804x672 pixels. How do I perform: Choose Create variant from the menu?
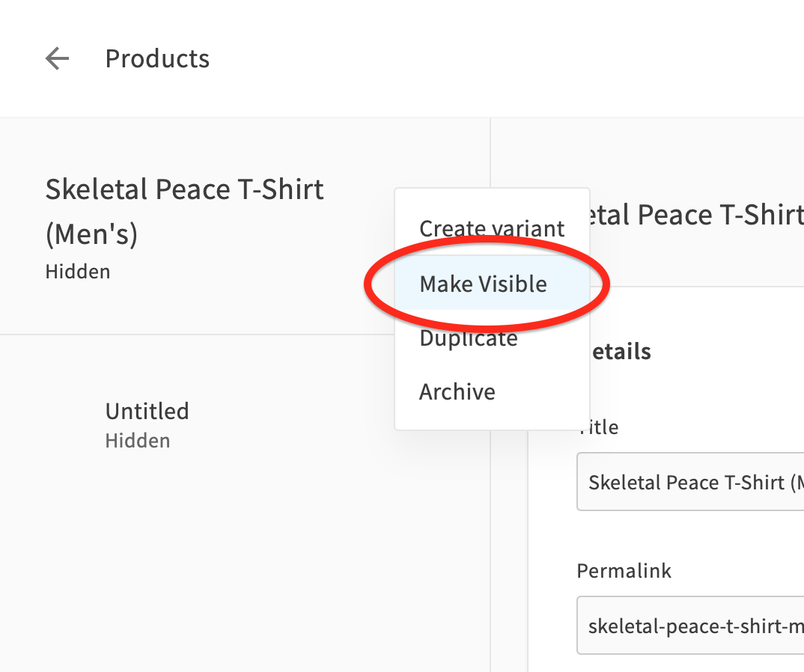(x=493, y=228)
